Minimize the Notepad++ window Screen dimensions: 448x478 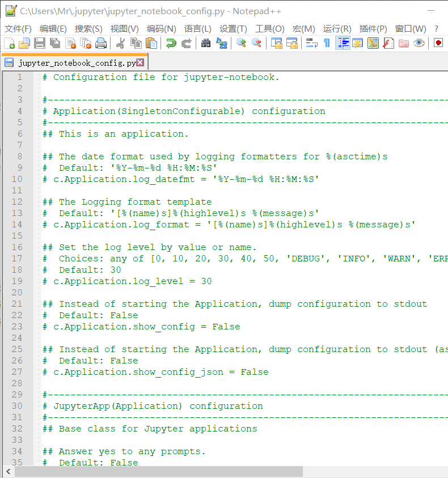pos(431,11)
